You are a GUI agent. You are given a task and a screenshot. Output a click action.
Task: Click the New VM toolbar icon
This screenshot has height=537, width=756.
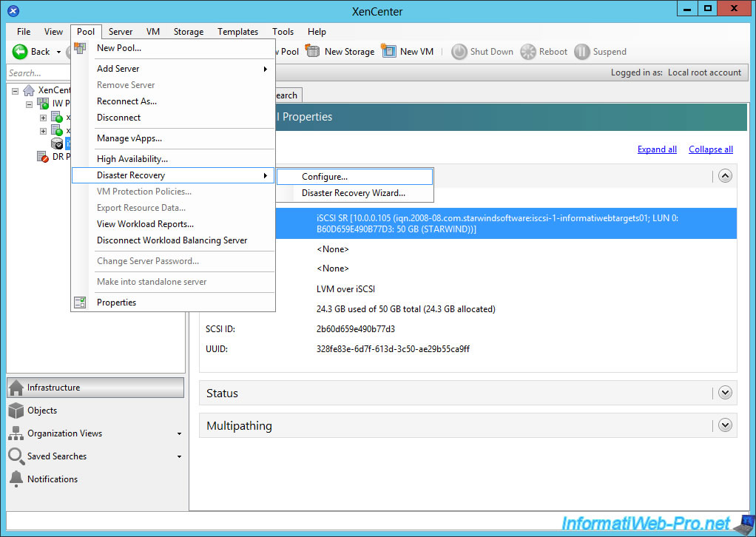388,50
